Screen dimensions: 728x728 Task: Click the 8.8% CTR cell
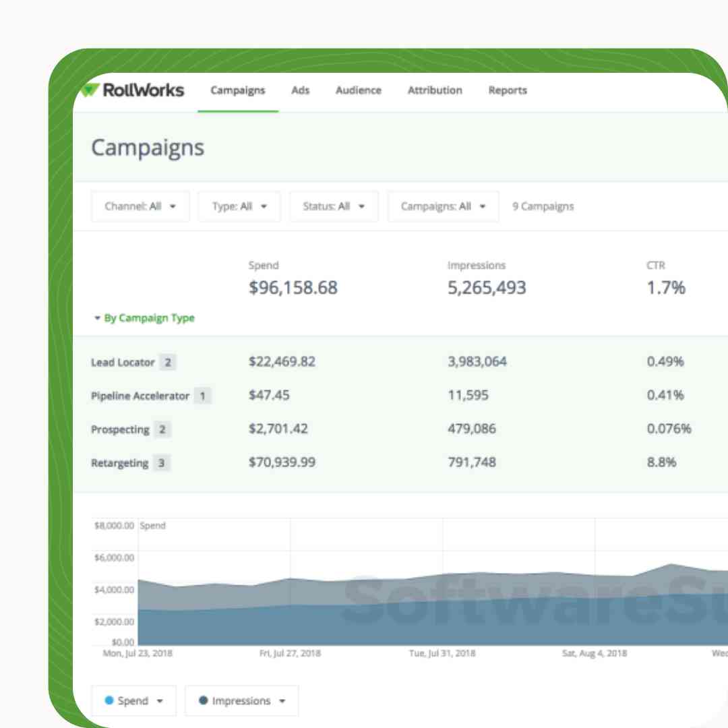661,462
